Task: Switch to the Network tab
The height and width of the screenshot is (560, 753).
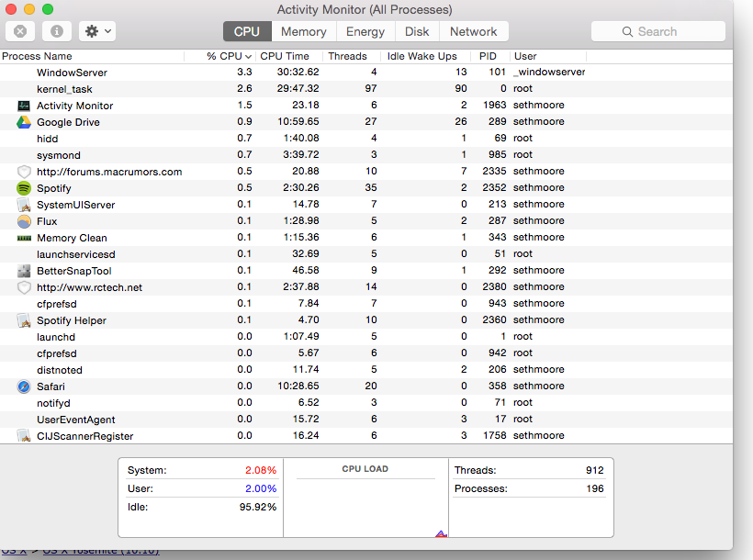Action: pos(474,31)
